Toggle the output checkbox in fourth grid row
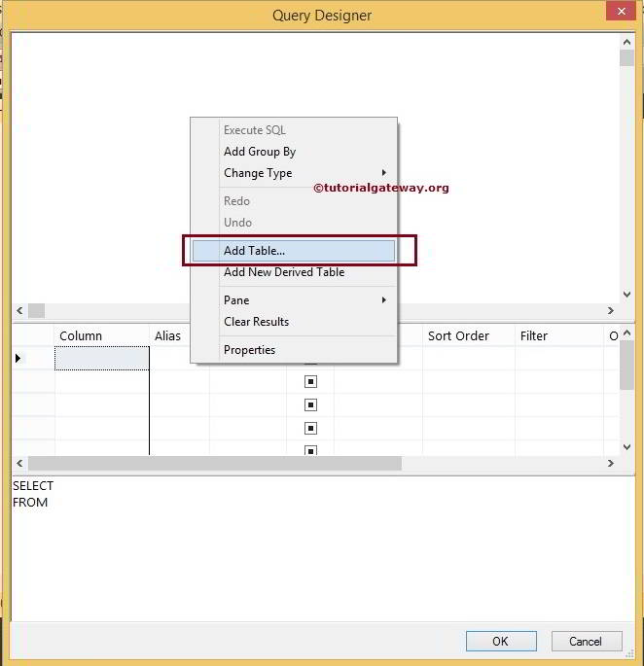This screenshot has height=666, width=644. [310, 428]
